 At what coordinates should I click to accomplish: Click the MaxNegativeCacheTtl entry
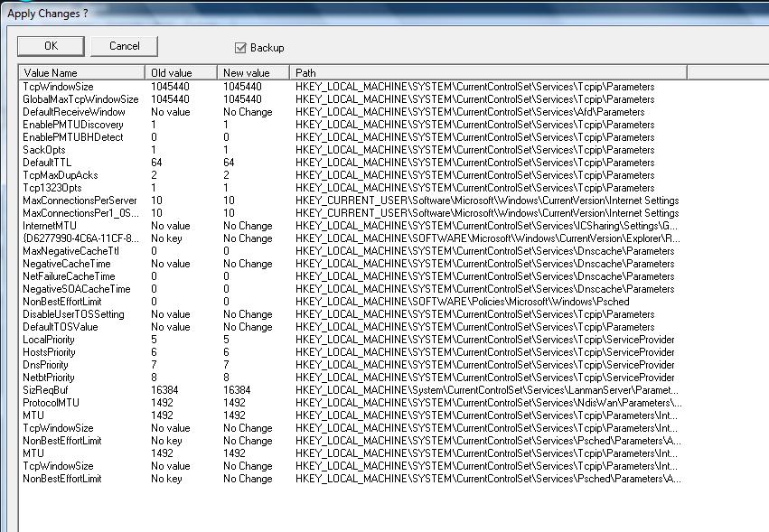pyautogui.click(x=70, y=251)
